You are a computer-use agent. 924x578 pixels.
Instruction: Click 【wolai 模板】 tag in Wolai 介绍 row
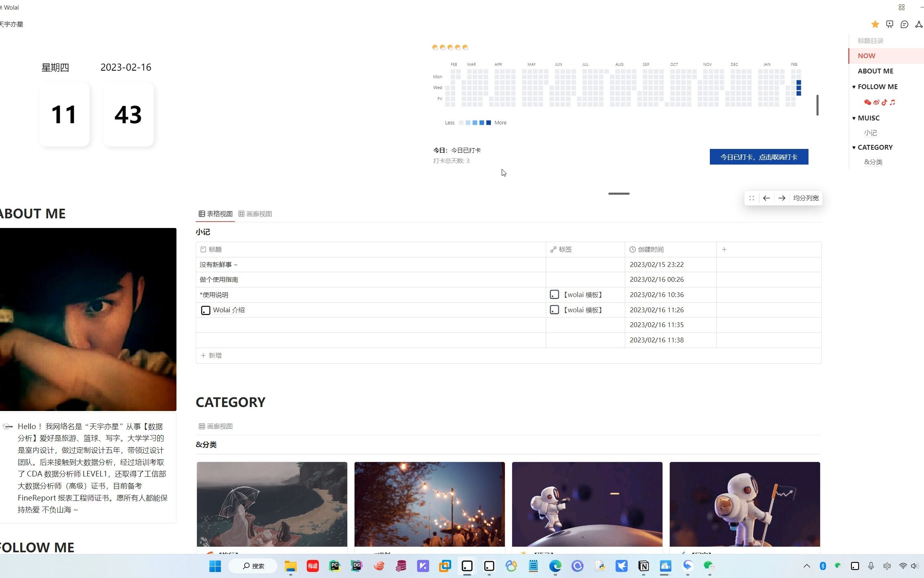point(576,310)
